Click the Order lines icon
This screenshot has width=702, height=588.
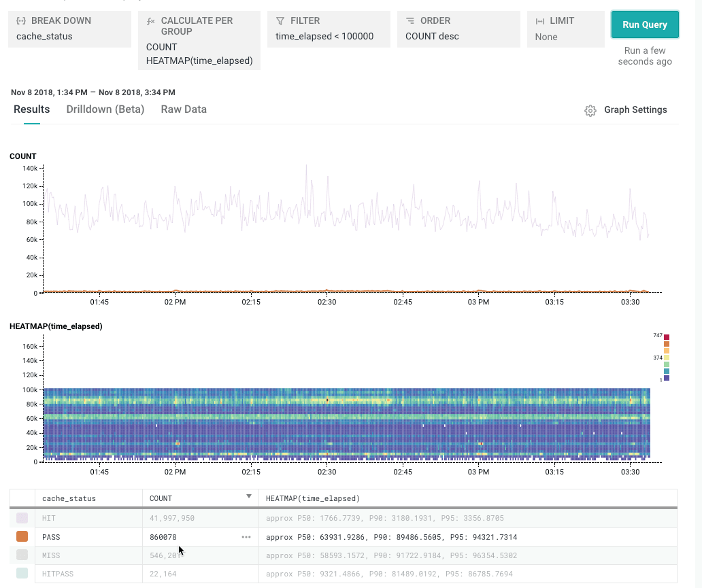click(x=410, y=21)
